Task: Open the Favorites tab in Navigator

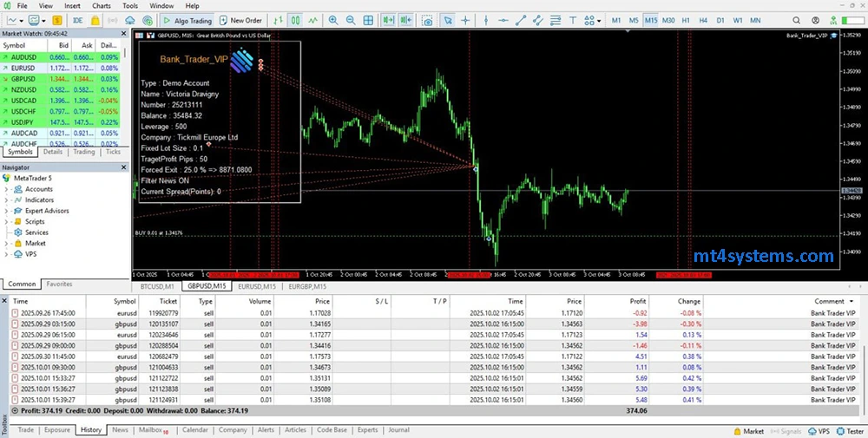Action: 59,284
